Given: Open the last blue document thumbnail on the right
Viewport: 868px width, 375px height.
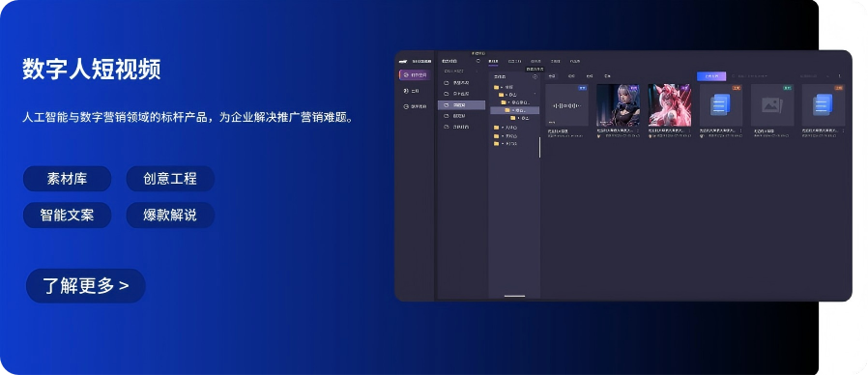Looking at the screenshot, I should pos(824,105).
